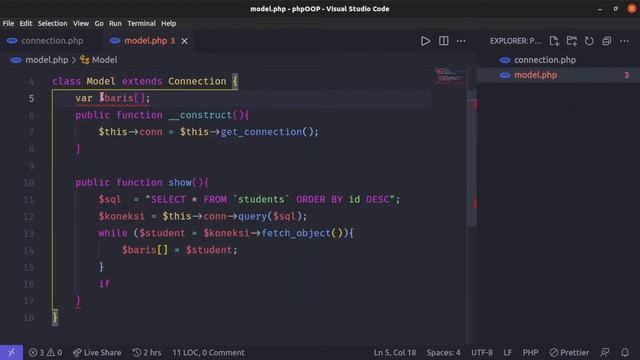
Task: Click the $baris[] variable on line 5
Action: pos(122,98)
